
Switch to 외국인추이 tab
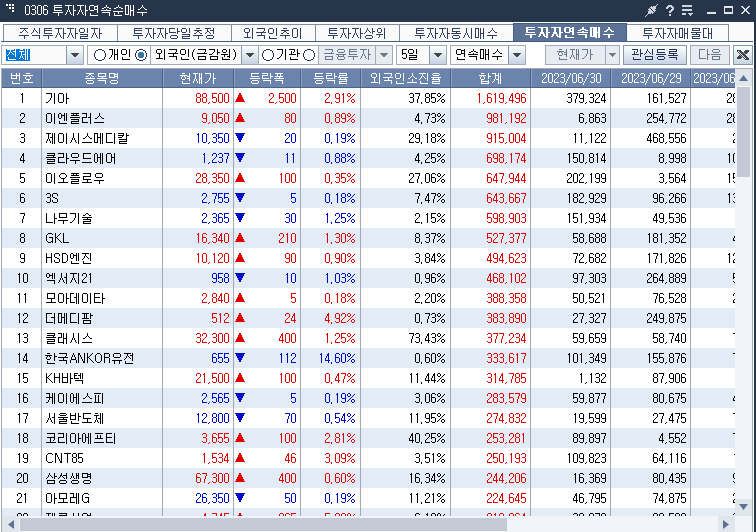point(272,33)
